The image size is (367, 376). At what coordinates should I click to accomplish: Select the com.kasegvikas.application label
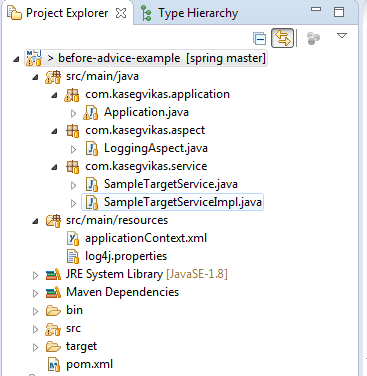tap(157, 94)
